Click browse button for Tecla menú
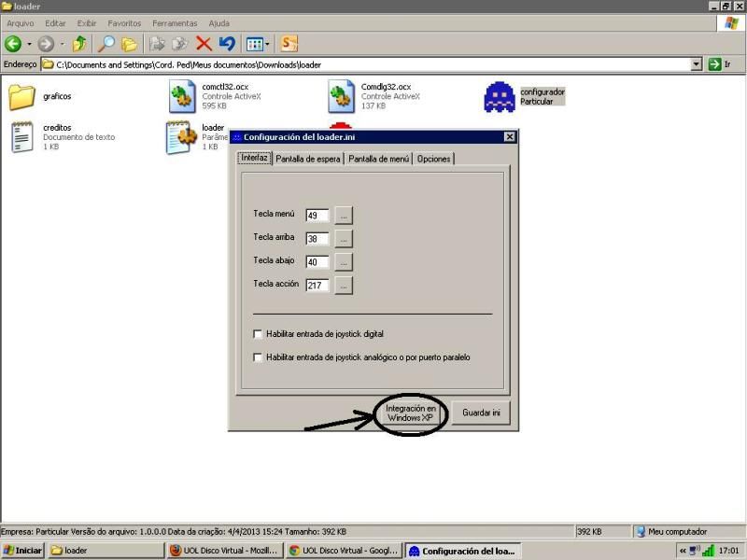This screenshot has width=747, height=560. pyautogui.click(x=344, y=216)
